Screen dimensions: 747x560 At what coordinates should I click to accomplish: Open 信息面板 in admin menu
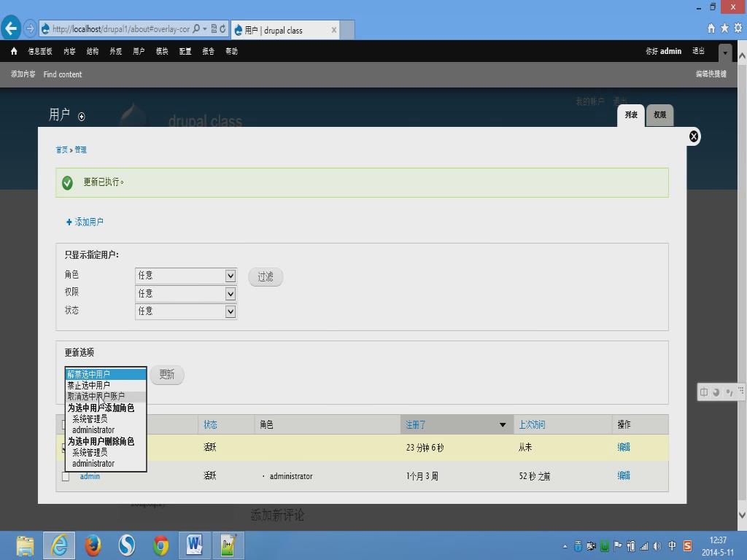(x=40, y=51)
